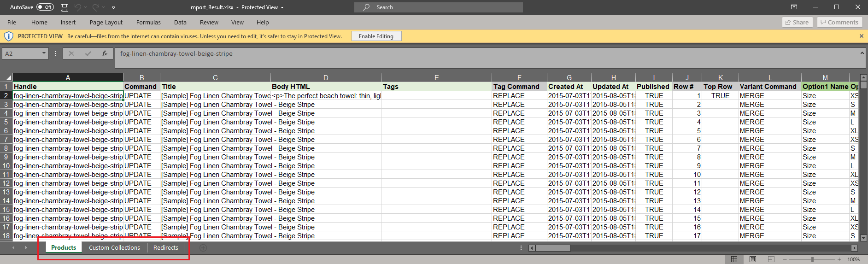868x264 pixels.
Task: Click the Insert Function fx icon
Action: (105, 53)
